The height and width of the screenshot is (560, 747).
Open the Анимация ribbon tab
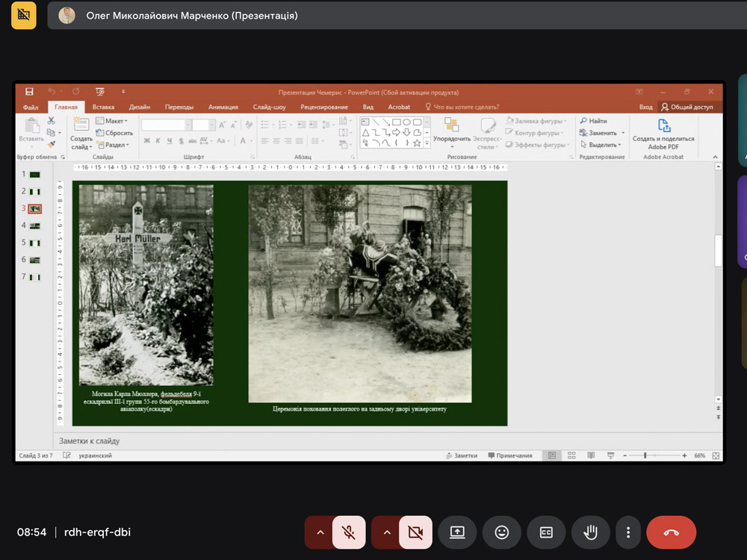coord(223,107)
